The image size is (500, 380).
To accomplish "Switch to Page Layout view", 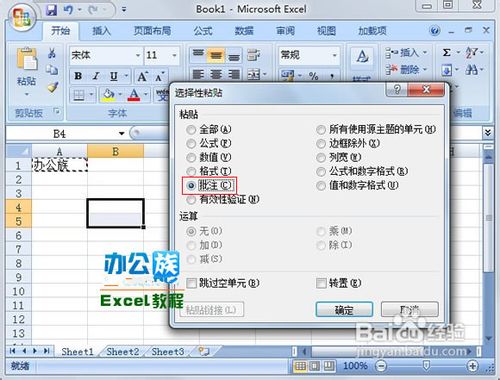I will pos(314,366).
